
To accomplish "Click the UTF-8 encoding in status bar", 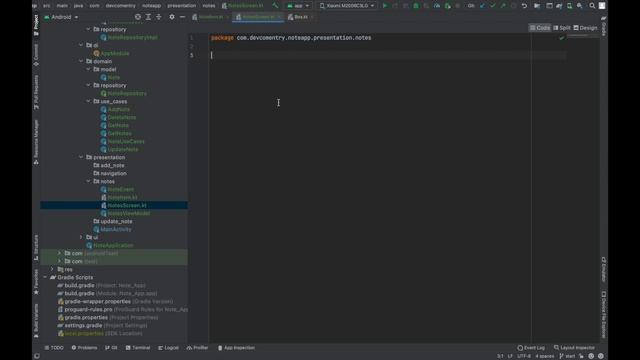I will 524,356.
